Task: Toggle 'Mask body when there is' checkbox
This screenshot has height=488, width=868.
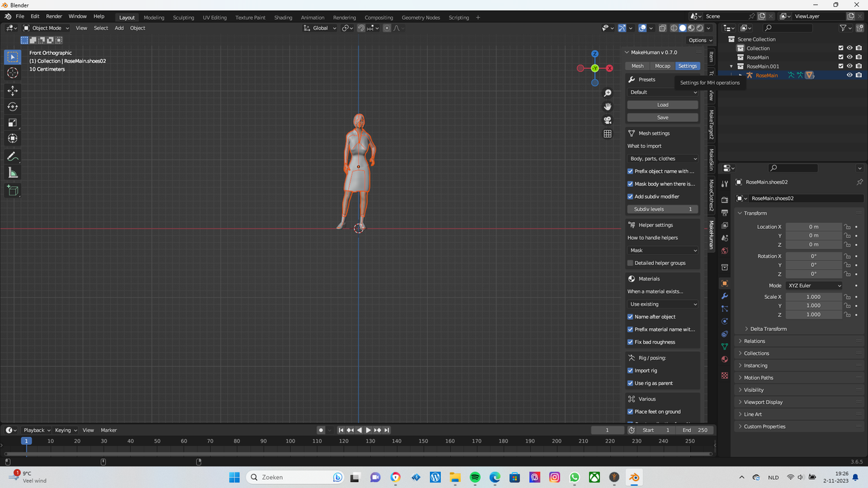Action: click(630, 184)
